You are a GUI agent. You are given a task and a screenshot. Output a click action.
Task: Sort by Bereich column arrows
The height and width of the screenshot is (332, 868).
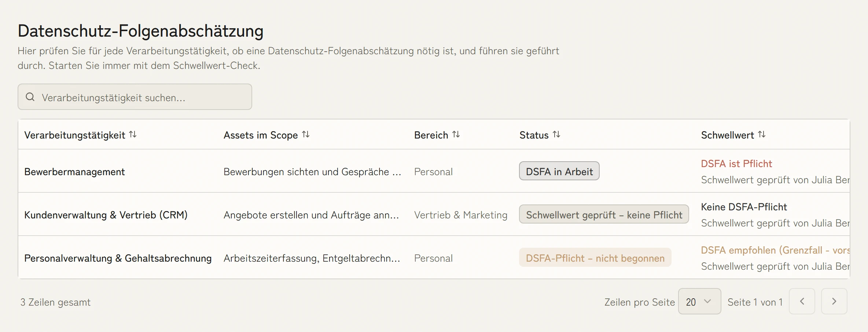tap(456, 134)
